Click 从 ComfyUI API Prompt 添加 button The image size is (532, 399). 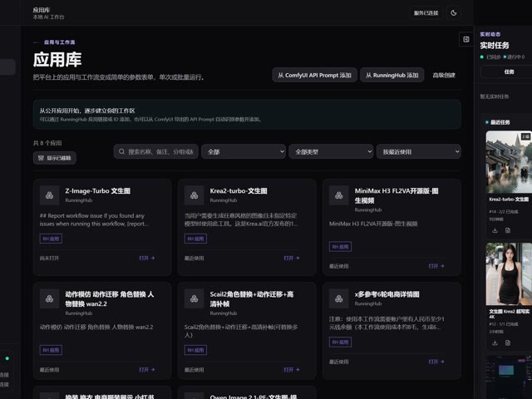click(314, 75)
